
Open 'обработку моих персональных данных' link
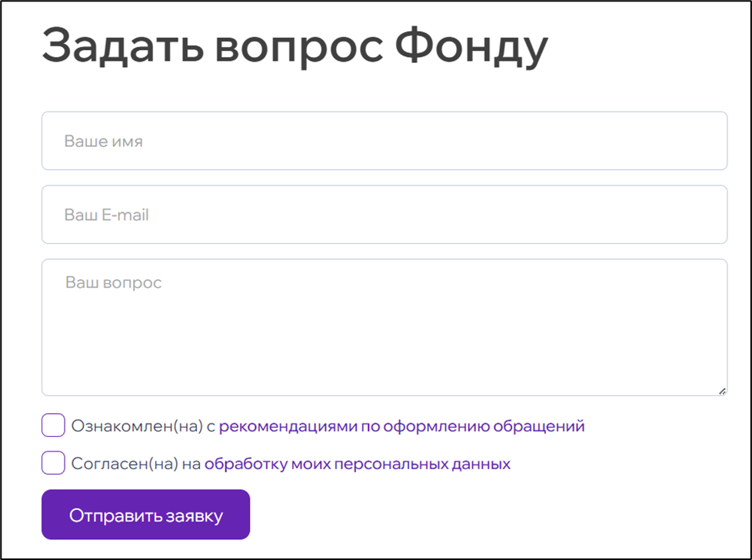(358, 464)
